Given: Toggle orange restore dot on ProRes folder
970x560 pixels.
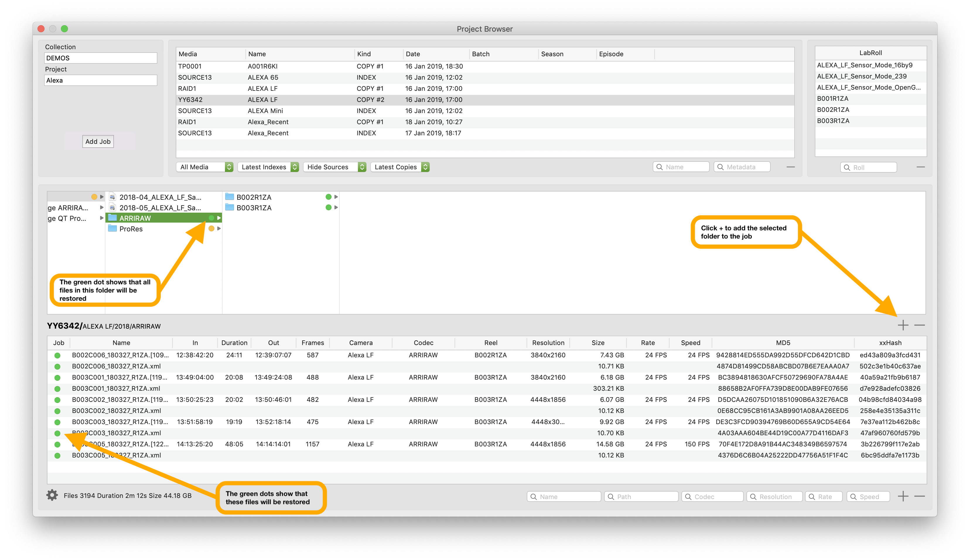Looking at the screenshot, I should pos(211,229).
